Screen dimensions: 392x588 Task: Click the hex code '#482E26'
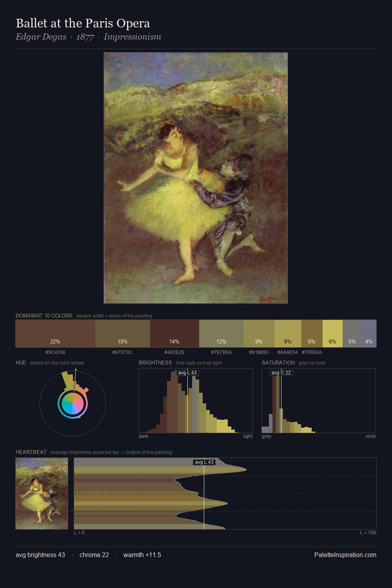[174, 352]
